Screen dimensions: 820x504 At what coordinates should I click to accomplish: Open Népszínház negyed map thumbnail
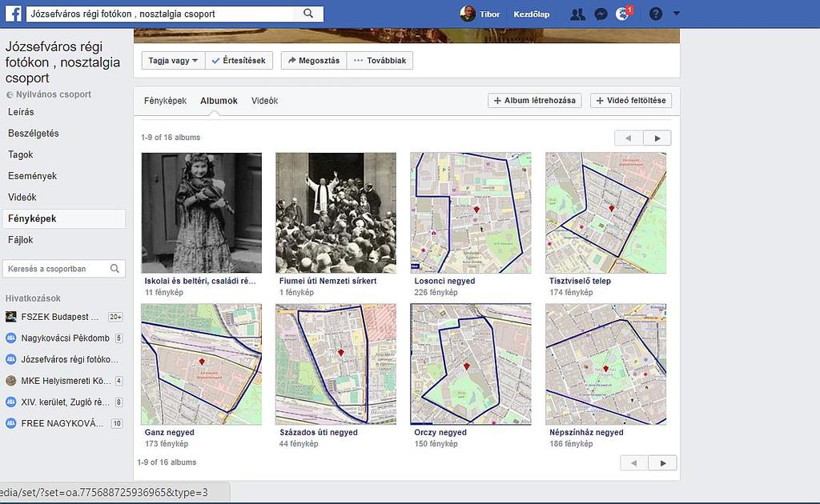click(605, 364)
